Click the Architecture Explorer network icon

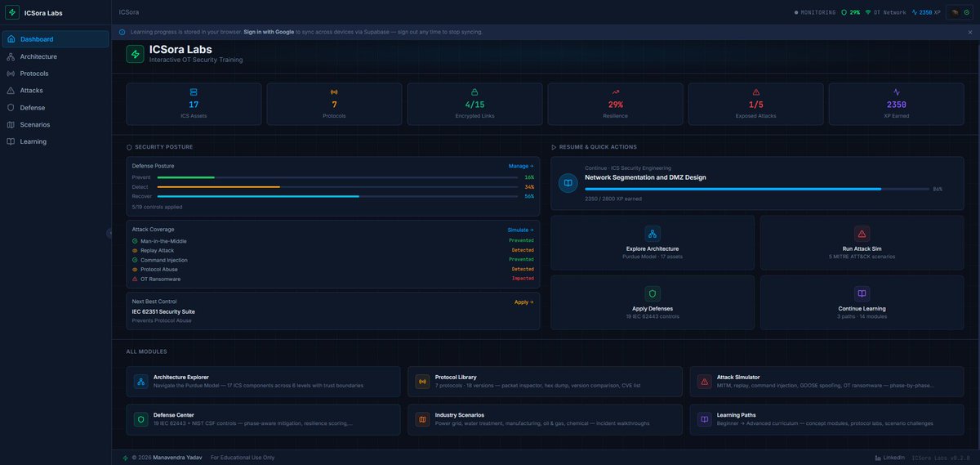140,382
